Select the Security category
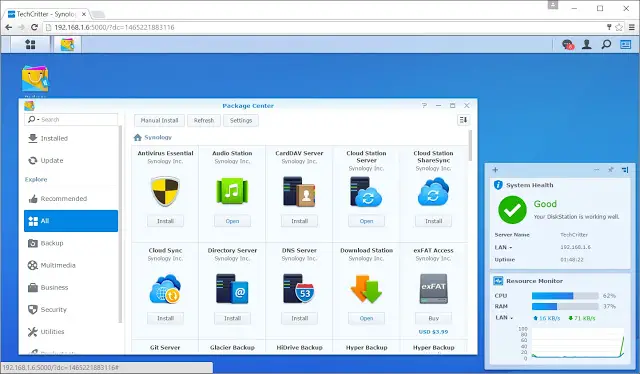Screen dimensions: 640x374 click(71, 309)
